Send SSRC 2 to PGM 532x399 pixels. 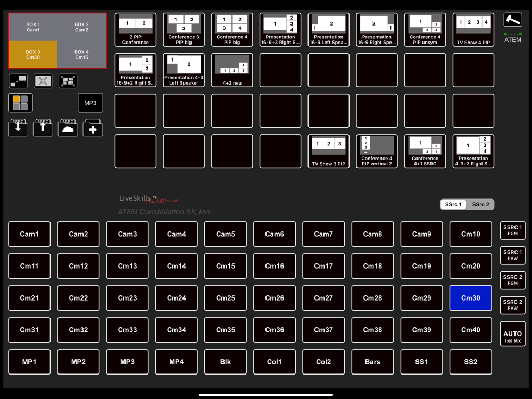512,280
